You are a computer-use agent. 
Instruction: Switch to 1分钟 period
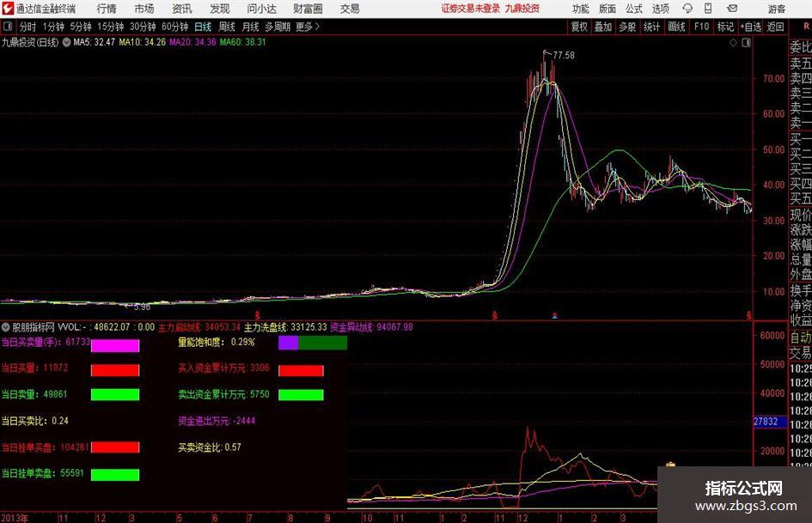tap(52, 27)
